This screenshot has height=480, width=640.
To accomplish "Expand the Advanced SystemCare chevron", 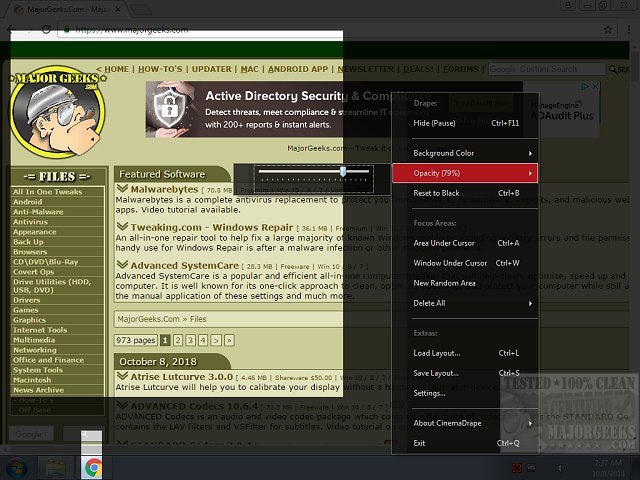I will coord(122,264).
